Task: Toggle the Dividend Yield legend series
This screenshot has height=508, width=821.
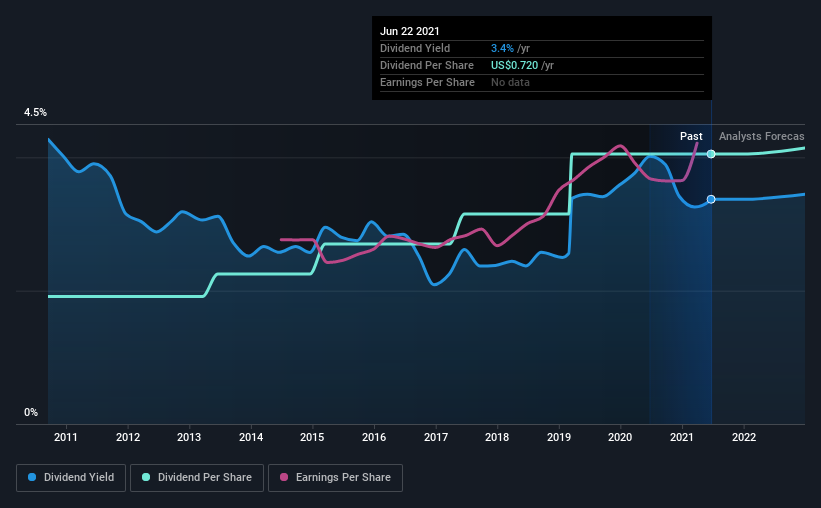Action: click(x=71, y=478)
